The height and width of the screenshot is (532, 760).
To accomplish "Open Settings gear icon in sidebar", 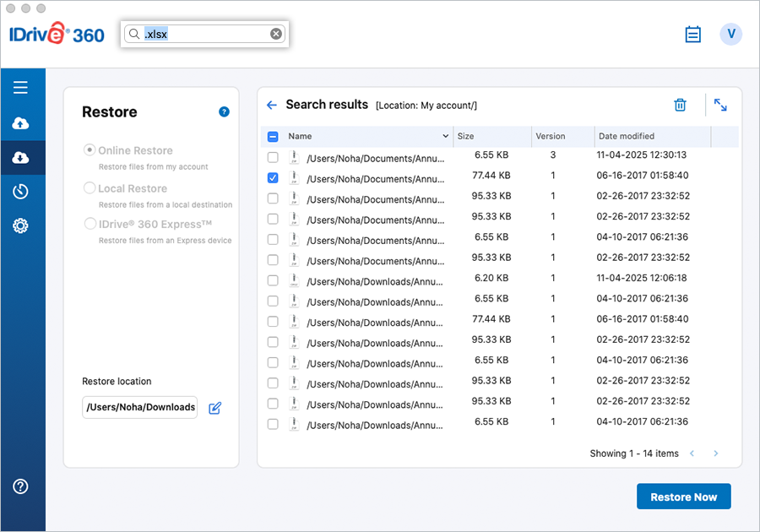I will pyautogui.click(x=20, y=226).
